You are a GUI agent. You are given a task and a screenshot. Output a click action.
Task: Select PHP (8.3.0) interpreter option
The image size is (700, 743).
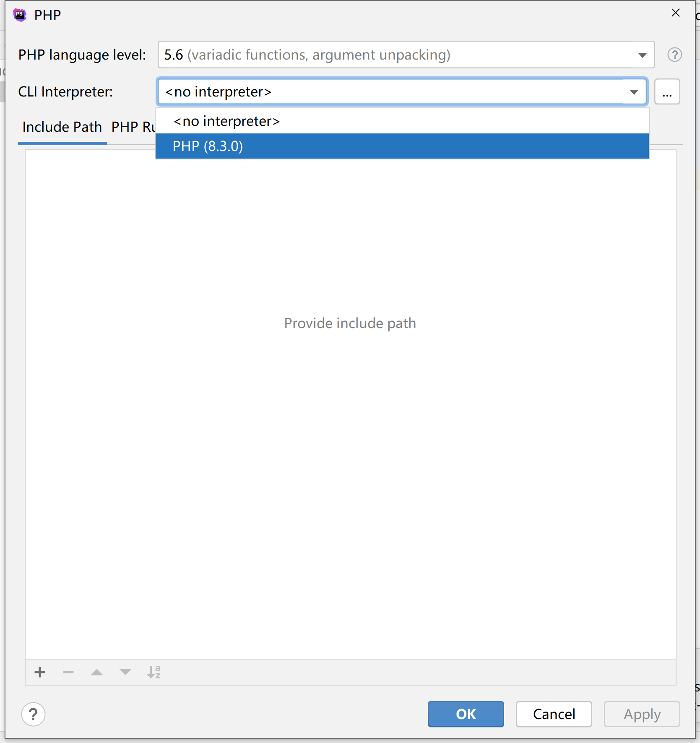[402, 146]
